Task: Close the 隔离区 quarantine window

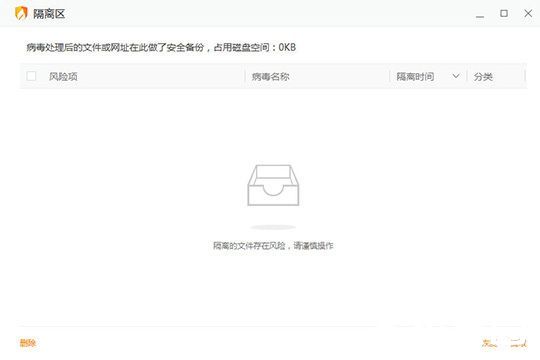Action: click(528, 13)
